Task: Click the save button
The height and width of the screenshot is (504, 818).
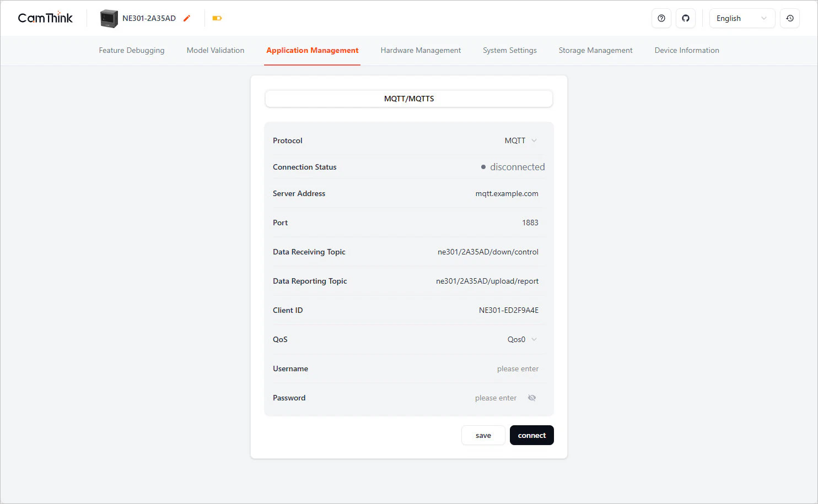Action: pyautogui.click(x=483, y=435)
